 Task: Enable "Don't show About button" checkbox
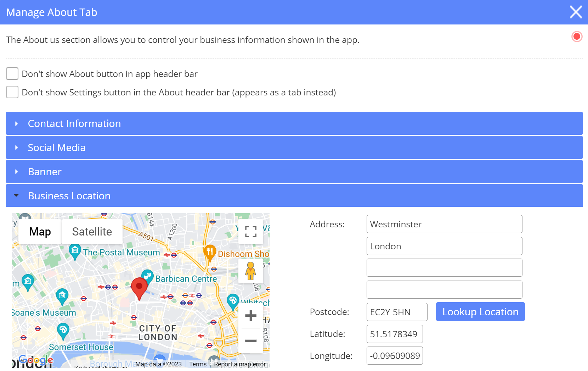click(x=12, y=74)
